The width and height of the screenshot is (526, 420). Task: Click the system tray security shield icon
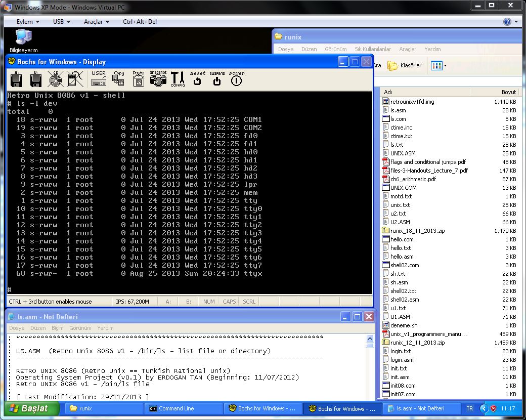coord(493,408)
